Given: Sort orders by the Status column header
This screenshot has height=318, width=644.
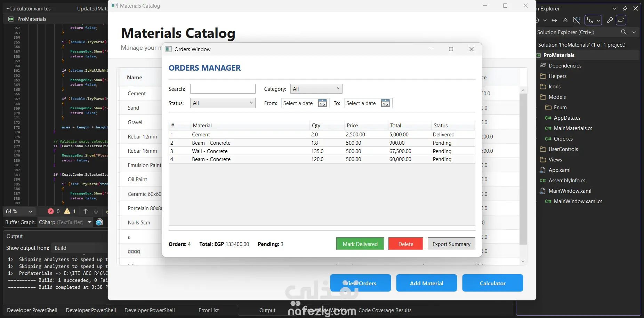Looking at the screenshot, I should pyautogui.click(x=453, y=126).
